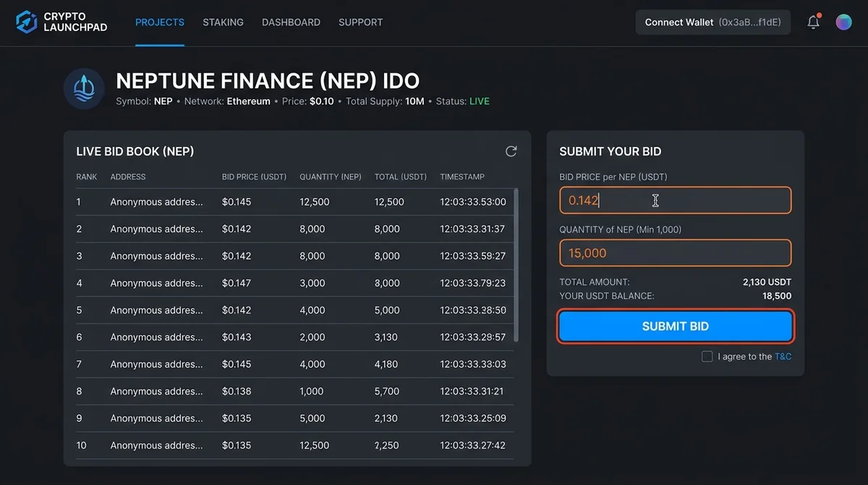Open the Support tab
The width and height of the screenshot is (868, 485).
[360, 22]
